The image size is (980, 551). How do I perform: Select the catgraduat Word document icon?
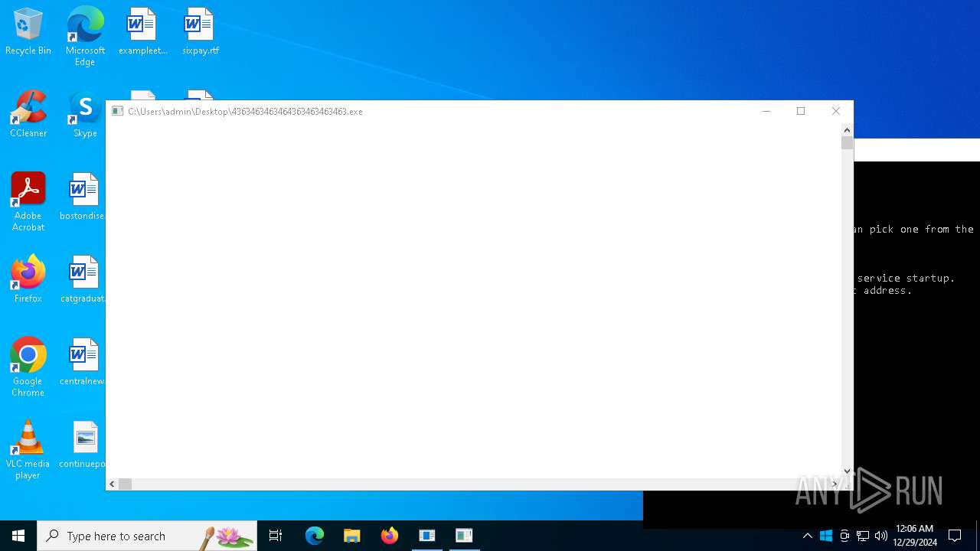pyautogui.click(x=83, y=279)
